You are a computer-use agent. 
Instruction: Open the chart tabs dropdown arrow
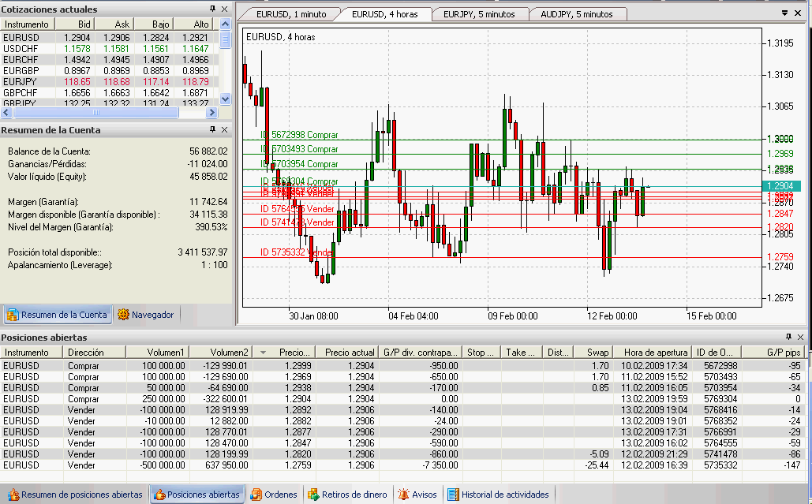point(784,13)
